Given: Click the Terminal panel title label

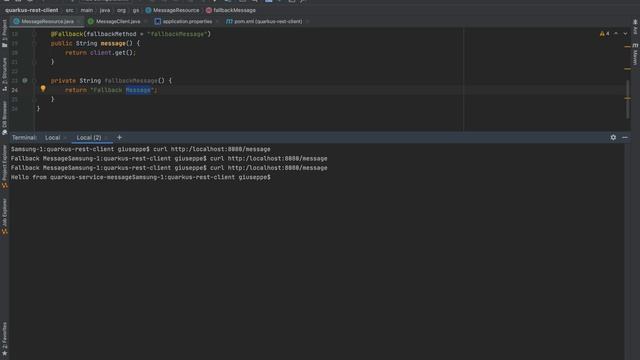Looking at the screenshot, I should click(24, 138).
